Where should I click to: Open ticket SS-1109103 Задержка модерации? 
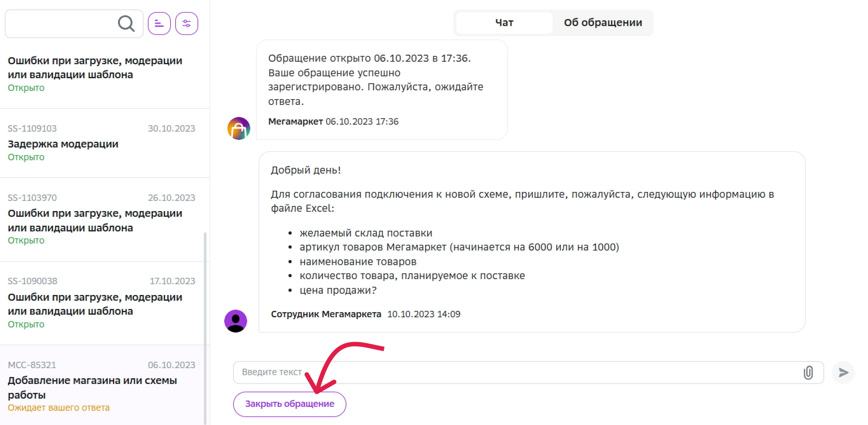101,143
